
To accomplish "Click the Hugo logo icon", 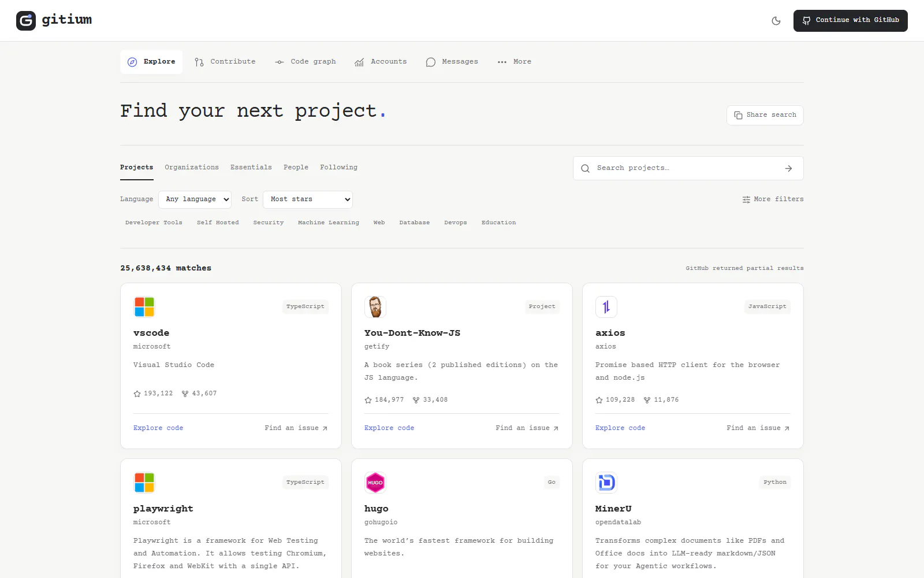I will click(x=375, y=483).
